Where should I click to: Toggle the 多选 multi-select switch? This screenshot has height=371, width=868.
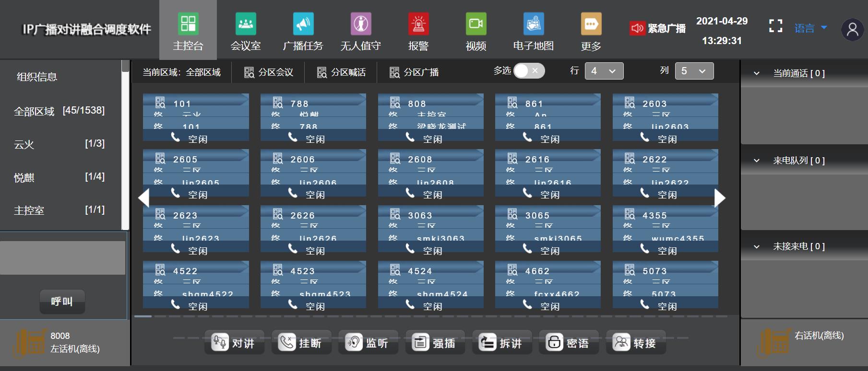tap(529, 71)
